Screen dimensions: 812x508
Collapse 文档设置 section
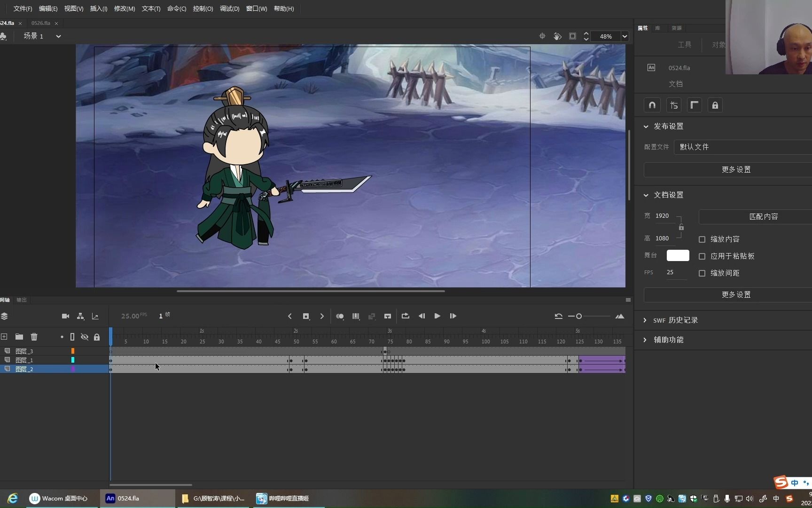(x=646, y=195)
